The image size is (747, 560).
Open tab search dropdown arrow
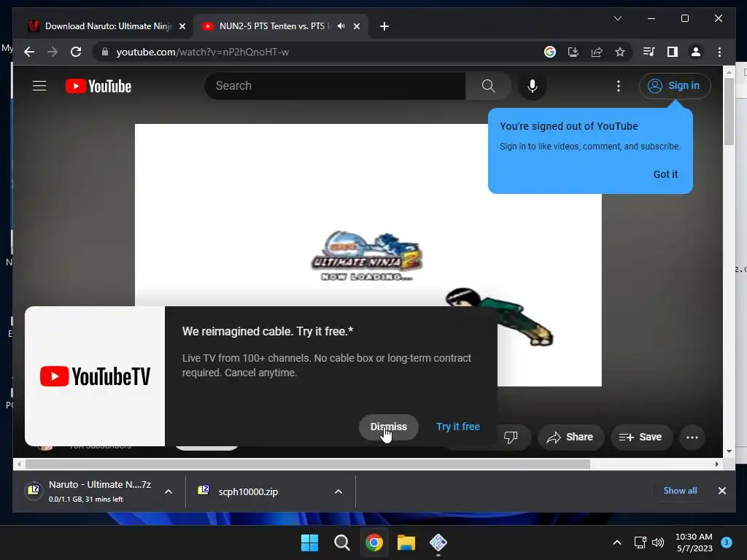pyautogui.click(x=618, y=18)
